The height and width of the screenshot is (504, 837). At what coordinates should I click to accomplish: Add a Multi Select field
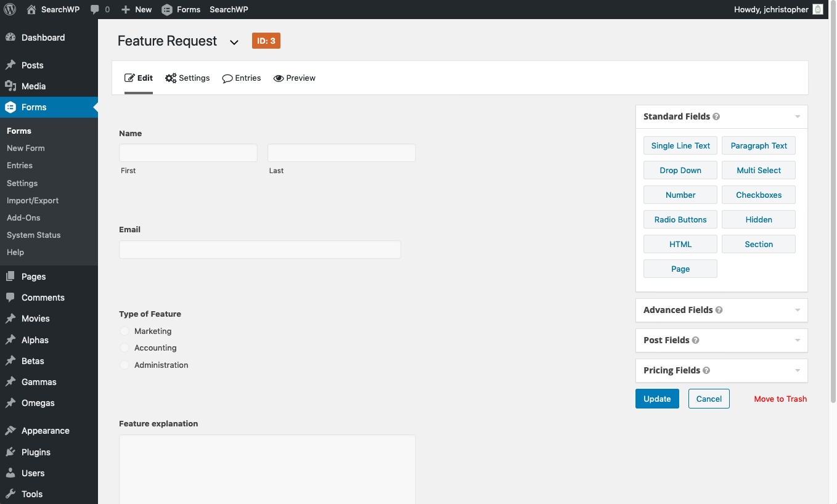pyautogui.click(x=759, y=170)
